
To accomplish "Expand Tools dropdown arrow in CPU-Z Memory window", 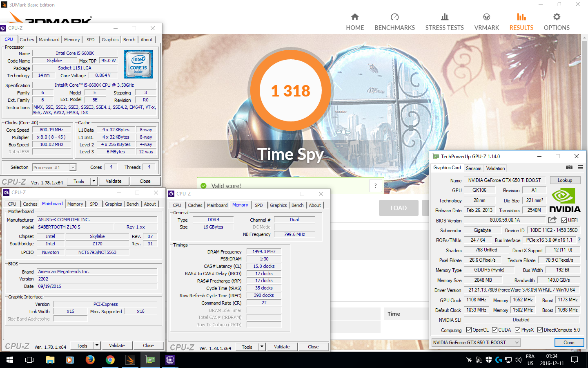I will coord(262,347).
